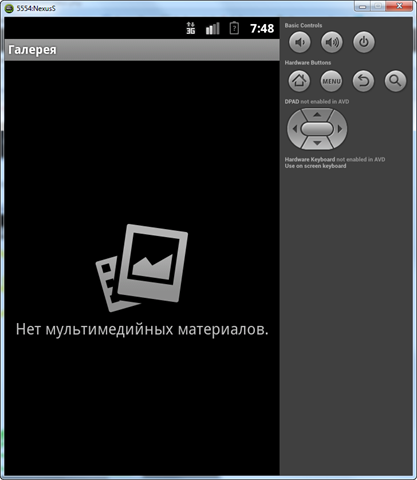Go to home with the Home hardware button
This screenshot has width=417, height=480.
coord(299,81)
